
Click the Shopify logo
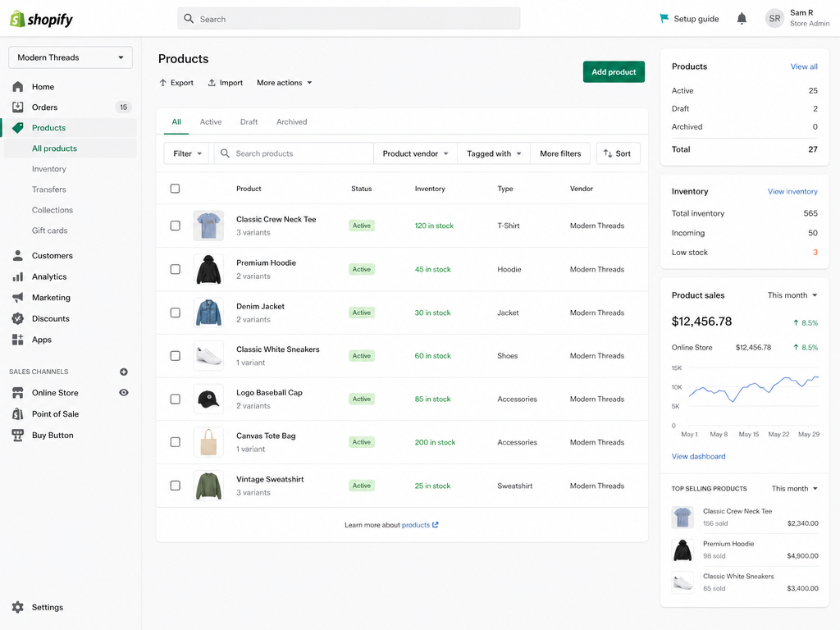pyautogui.click(x=41, y=20)
